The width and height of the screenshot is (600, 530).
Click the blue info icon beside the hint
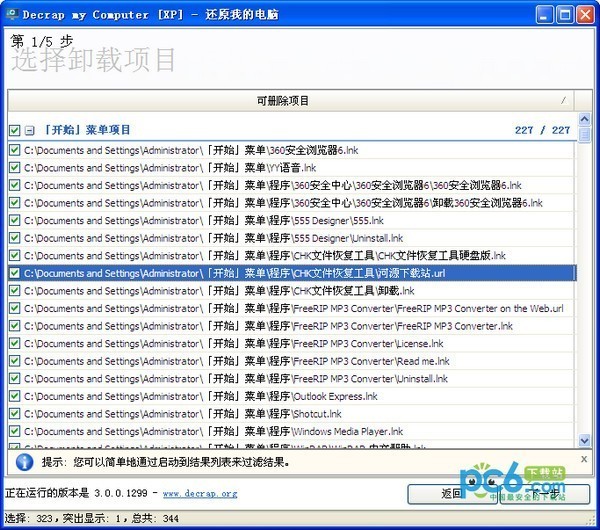point(24,462)
